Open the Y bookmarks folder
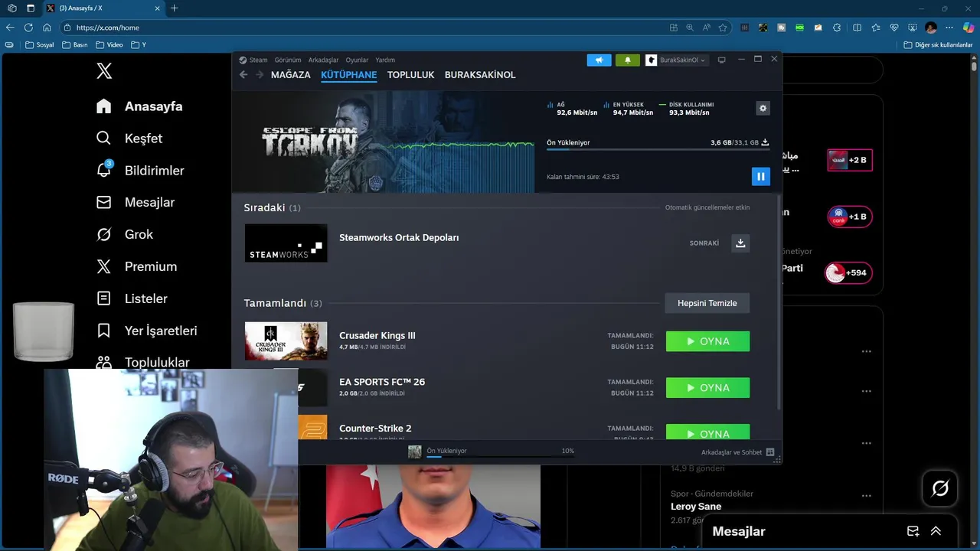Viewport: 980px width, 551px height. pyautogui.click(x=139, y=45)
